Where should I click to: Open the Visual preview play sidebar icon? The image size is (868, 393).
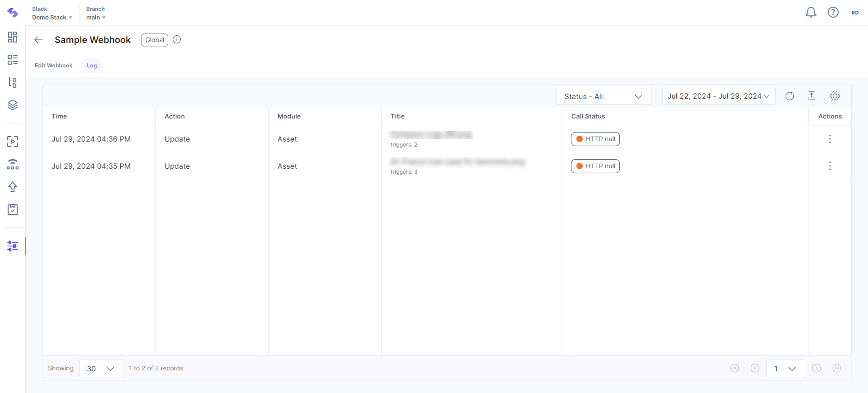12,142
